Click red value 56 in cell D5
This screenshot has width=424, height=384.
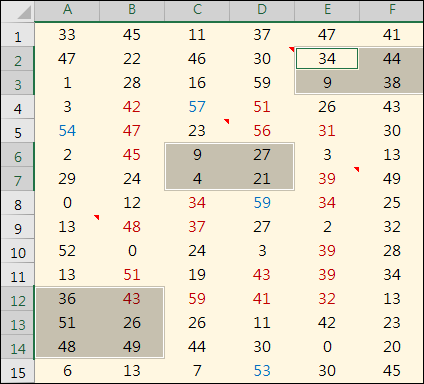click(262, 131)
